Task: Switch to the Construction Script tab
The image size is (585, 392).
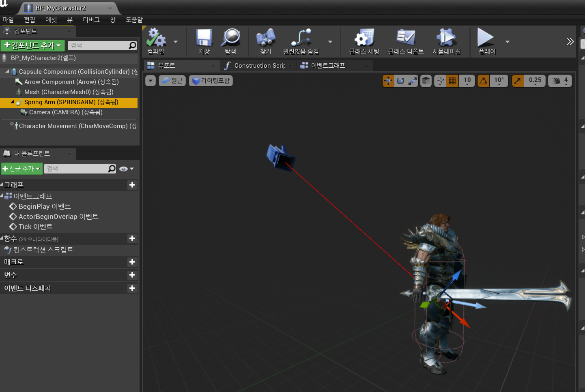Action: (x=259, y=65)
